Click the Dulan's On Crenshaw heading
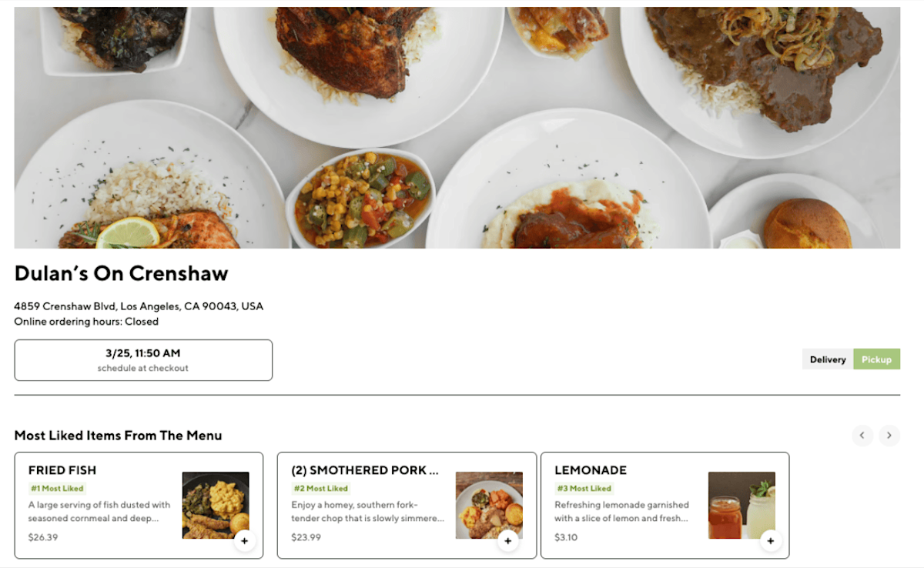The width and height of the screenshot is (924, 568). coord(122,273)
